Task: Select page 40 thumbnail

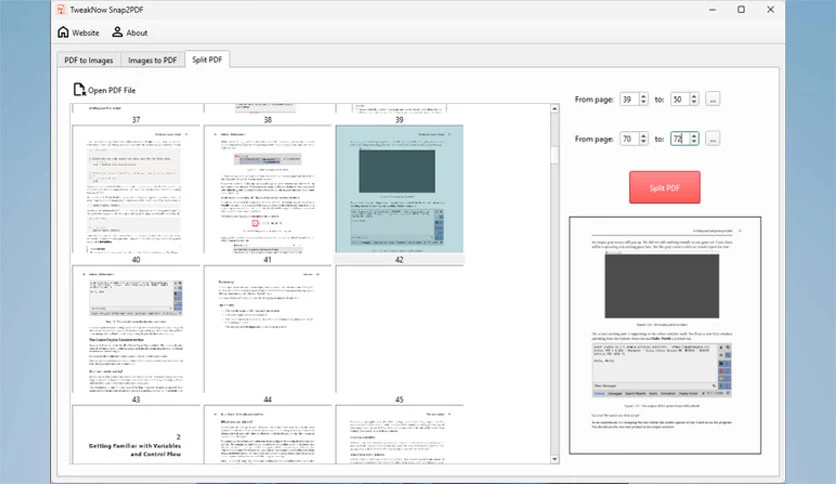Action: (x=136, y=189)
